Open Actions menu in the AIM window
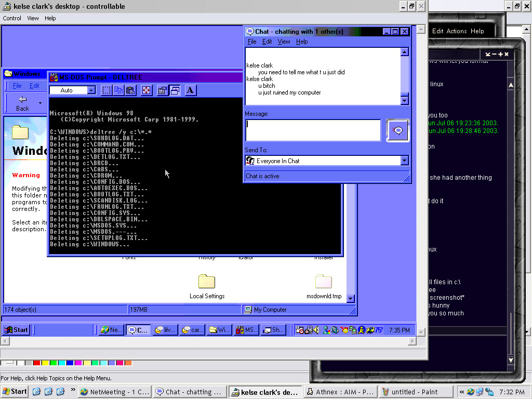The image size is (532, 399). (457, 31)
